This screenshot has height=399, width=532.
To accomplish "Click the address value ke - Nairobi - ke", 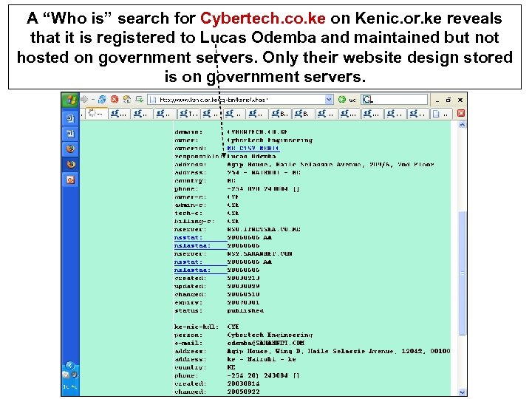I will [x=262, y=359].
